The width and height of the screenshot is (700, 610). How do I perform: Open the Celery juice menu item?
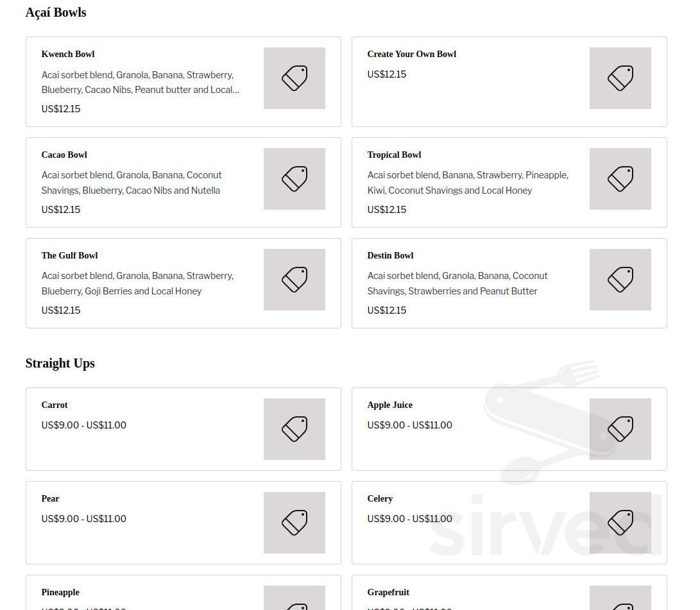[x=380, y=499]
